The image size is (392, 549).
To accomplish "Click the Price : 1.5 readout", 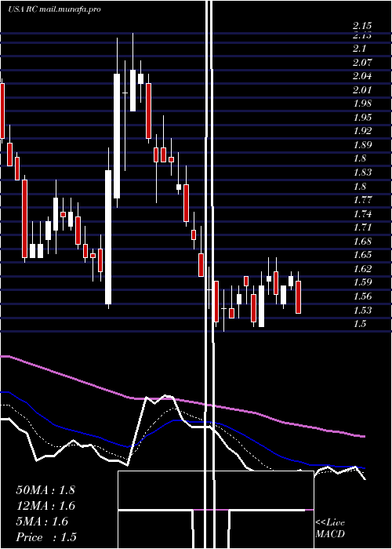I will [x=46, y=537].
